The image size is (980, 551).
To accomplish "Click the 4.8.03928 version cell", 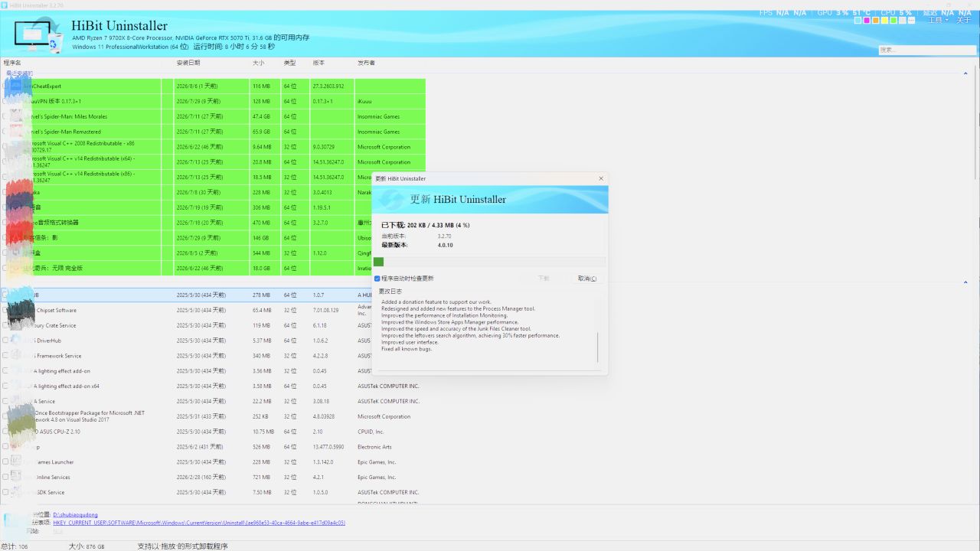I will tap(323, 417).
